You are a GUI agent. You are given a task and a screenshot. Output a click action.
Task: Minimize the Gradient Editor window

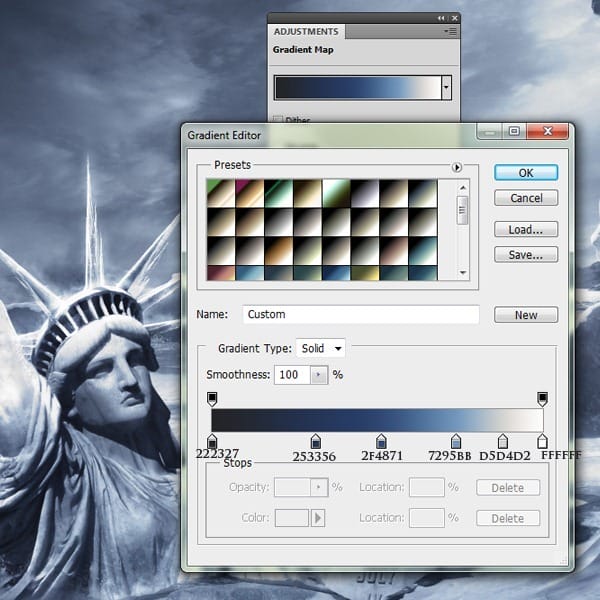pyautogui.click(x=489, y=131)
